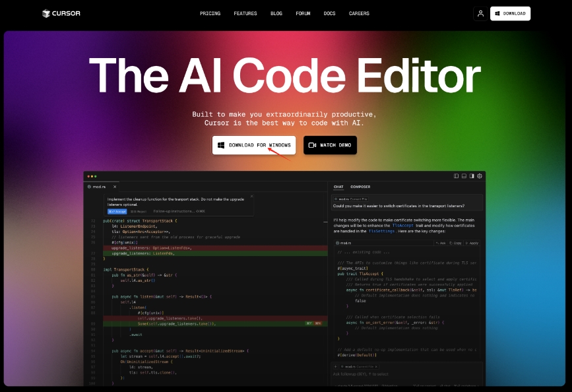Click the chat code line 'pub trait TlsAccept {'

tap(360, 274)
